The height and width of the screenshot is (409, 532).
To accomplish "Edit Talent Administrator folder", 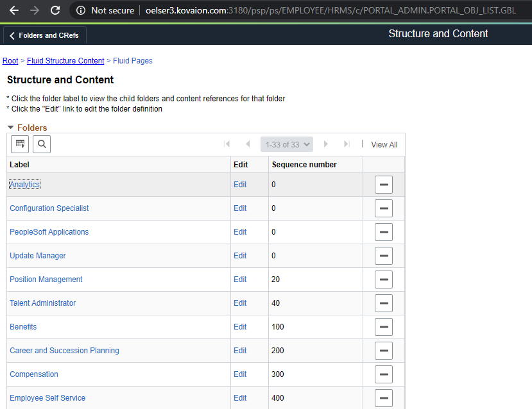I will click(x=240, y=303).
